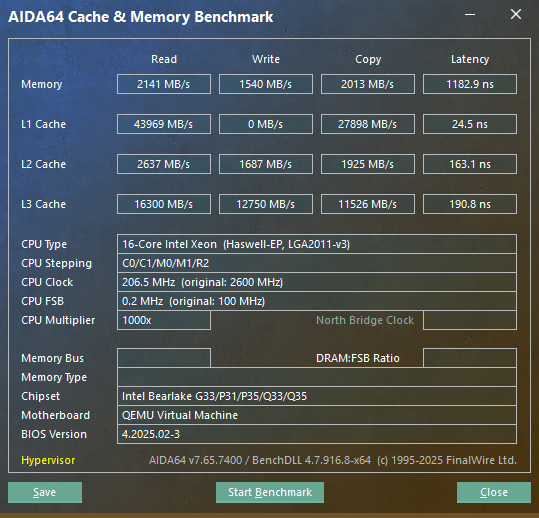
Task: Select L2 Cache Write 1687 MB/s
Action: click(x=266, y=164)
